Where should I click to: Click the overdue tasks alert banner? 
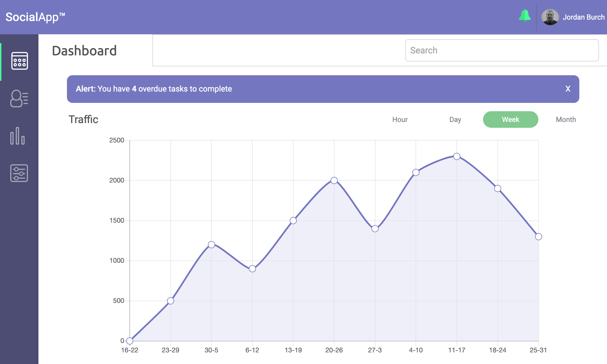(304, 89)
